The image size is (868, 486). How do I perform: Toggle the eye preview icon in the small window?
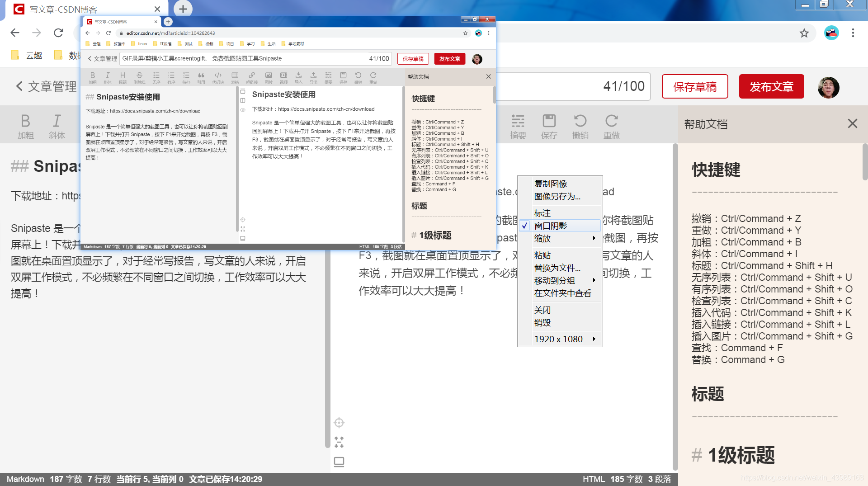(x=243, y=110)
